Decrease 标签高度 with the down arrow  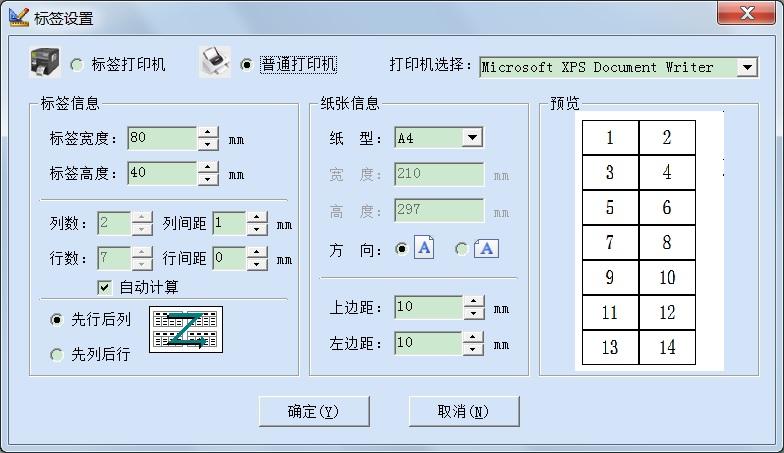[x=208, y=179]
